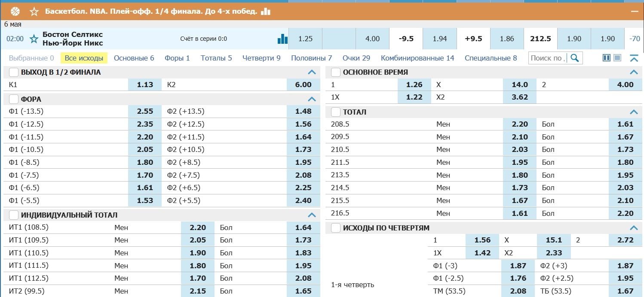Screen dimensions: 644x297
Task: Select Ф1 (-8.5) odds 1.80
Action: 145,162
